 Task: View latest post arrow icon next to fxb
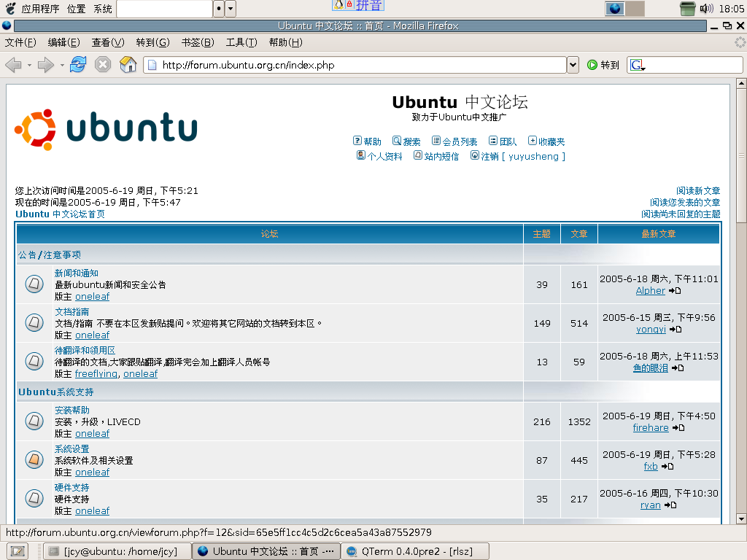tap(667, 466)
